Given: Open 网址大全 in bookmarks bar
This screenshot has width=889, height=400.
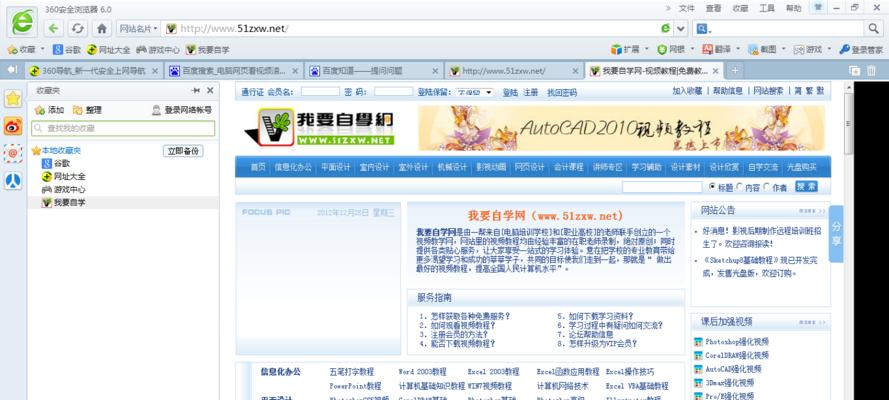Looking at the screenshot, I should (x=109, y=49).
